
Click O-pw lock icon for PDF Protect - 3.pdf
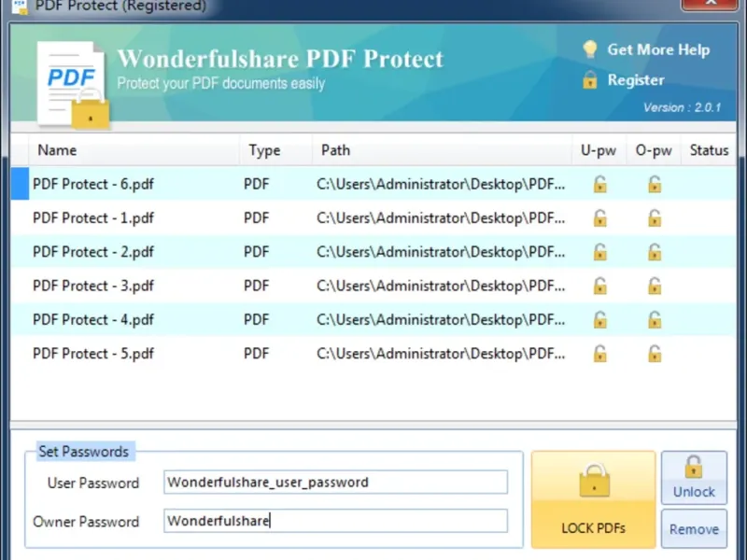tap(655, 286)
